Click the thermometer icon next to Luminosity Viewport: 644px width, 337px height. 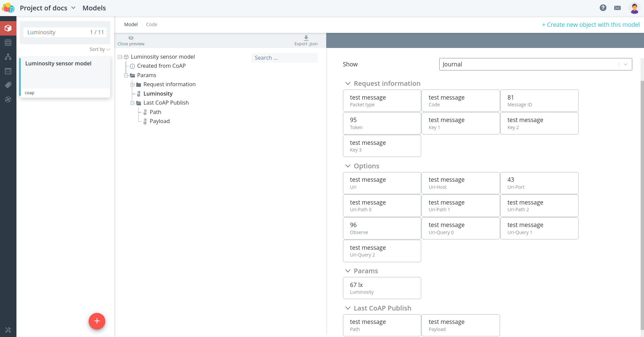pos(139,94)
